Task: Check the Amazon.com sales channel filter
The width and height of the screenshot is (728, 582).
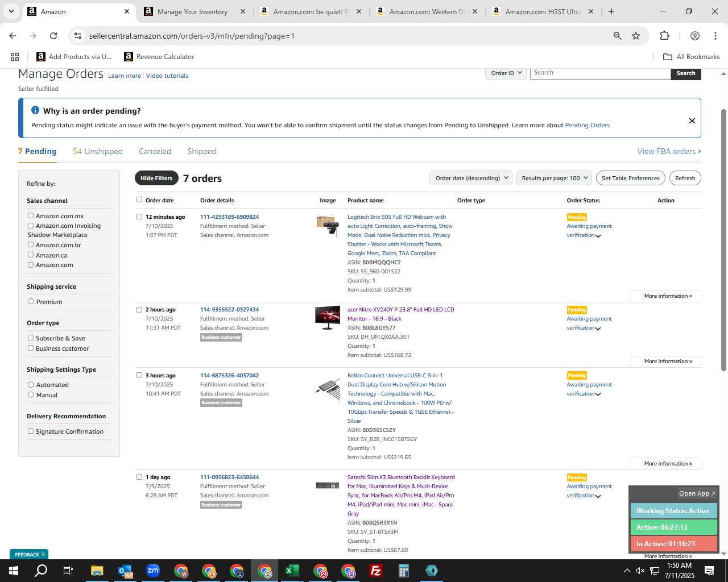Action: pyautogui.click(x=31, y=264)
